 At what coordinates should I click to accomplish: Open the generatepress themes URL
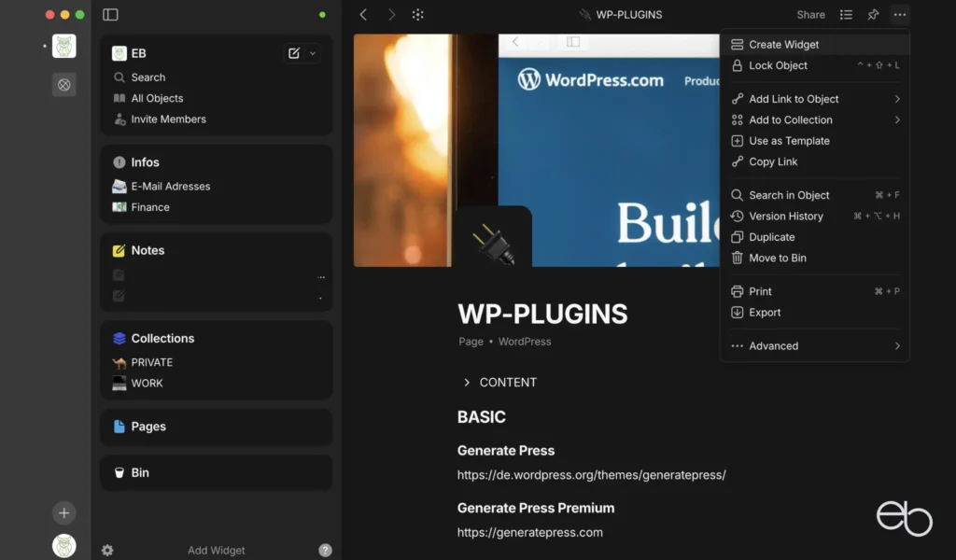(591, 475)
